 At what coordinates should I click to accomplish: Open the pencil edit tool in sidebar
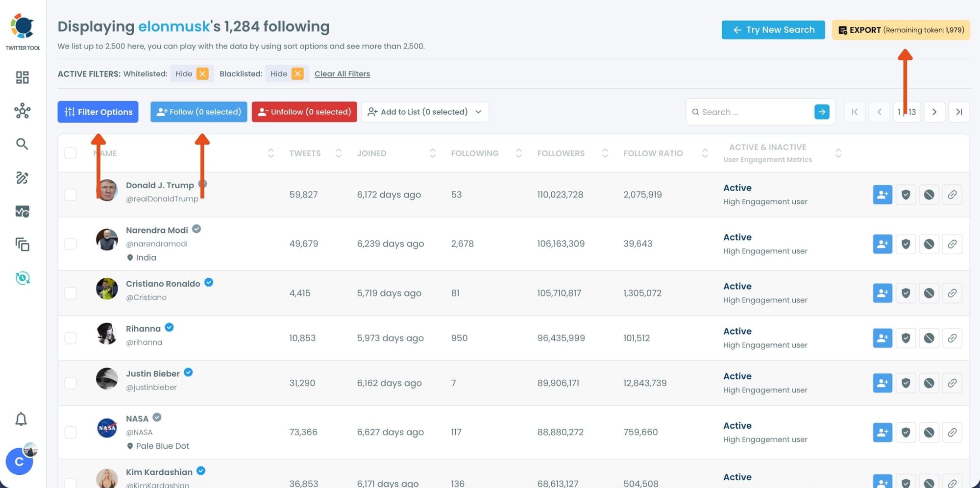click(x=22, y=177)
